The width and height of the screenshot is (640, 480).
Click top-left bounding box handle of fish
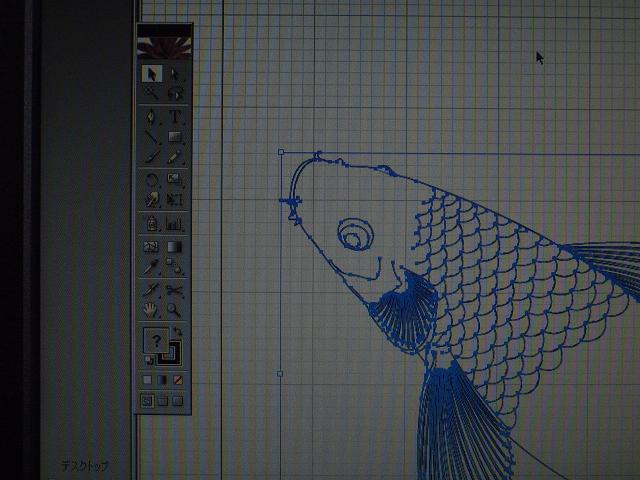click(x=281, y=152)
